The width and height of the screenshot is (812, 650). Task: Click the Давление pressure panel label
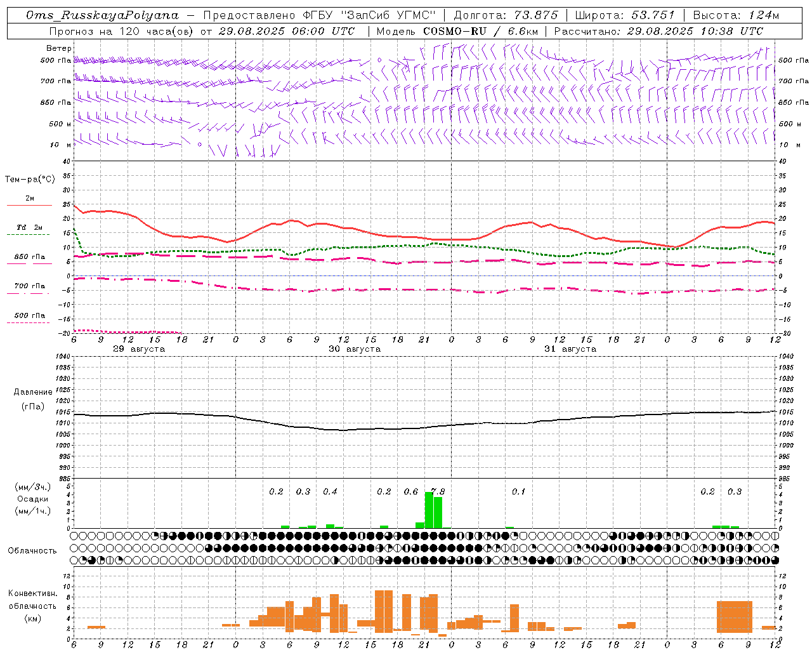pyautogui.click(x=33, y=392)
